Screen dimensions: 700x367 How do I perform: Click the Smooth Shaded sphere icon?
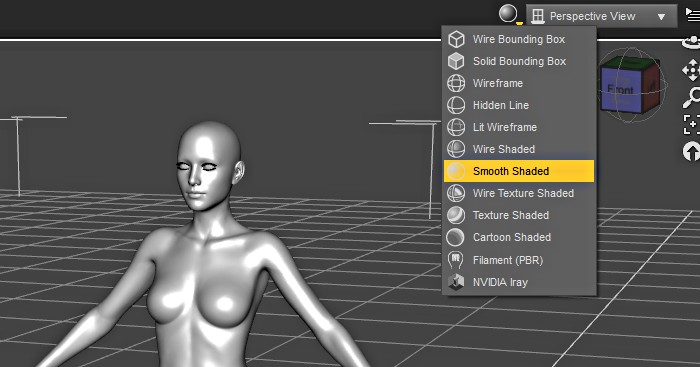(456, 171)
